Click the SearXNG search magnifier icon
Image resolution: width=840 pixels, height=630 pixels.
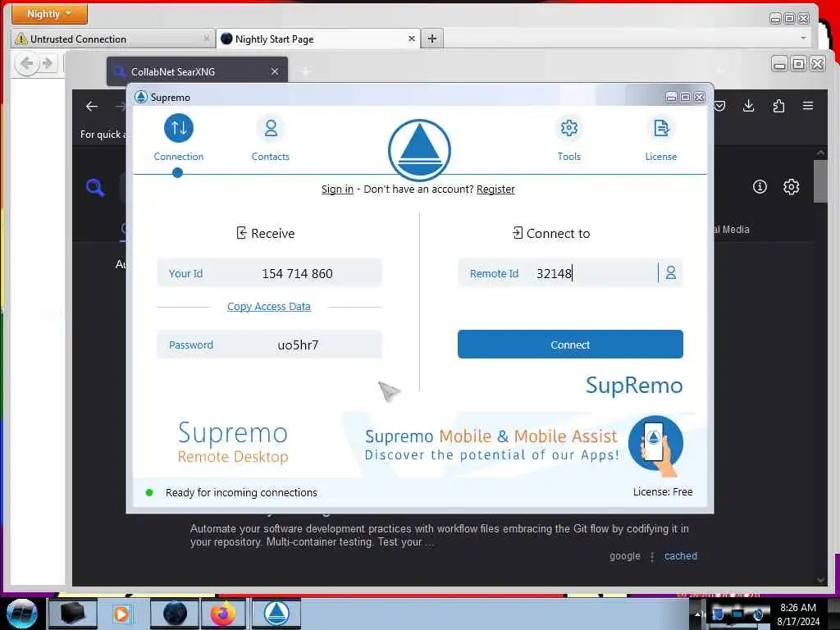point(95,188)
